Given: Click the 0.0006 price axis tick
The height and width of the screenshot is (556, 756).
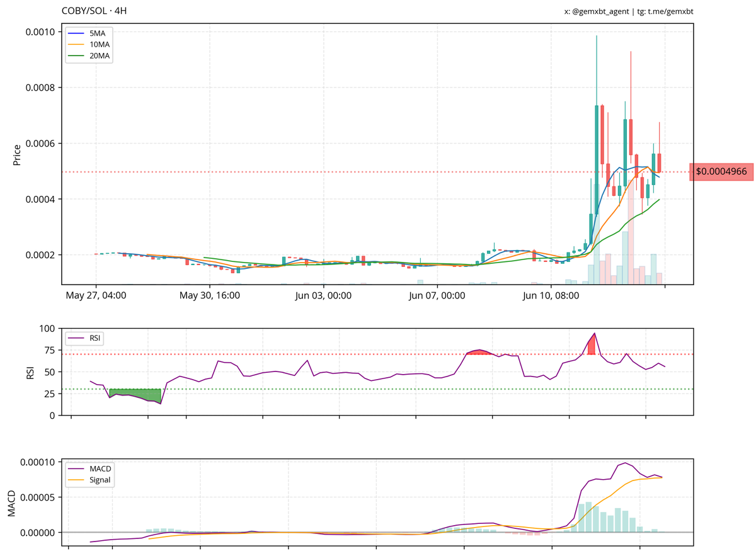Looking at the screenshot, I should 41,144.
